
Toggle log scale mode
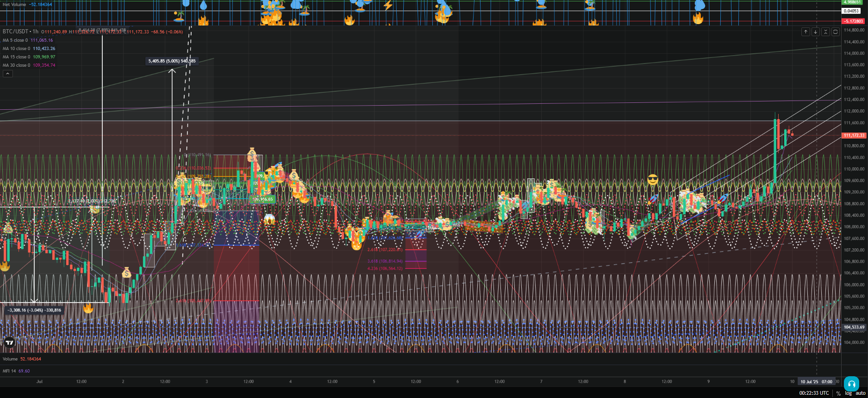pyautogui.click(x=848, y=393)
